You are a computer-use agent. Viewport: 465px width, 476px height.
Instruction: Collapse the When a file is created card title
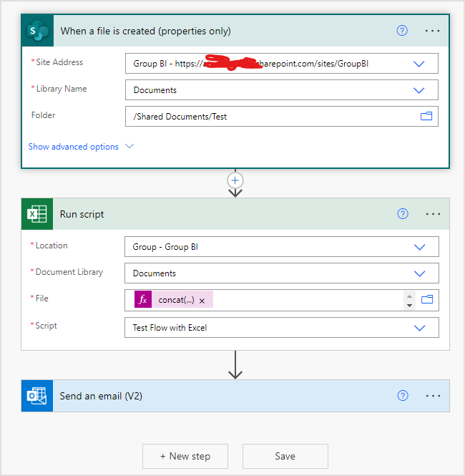tap(146, 31)
